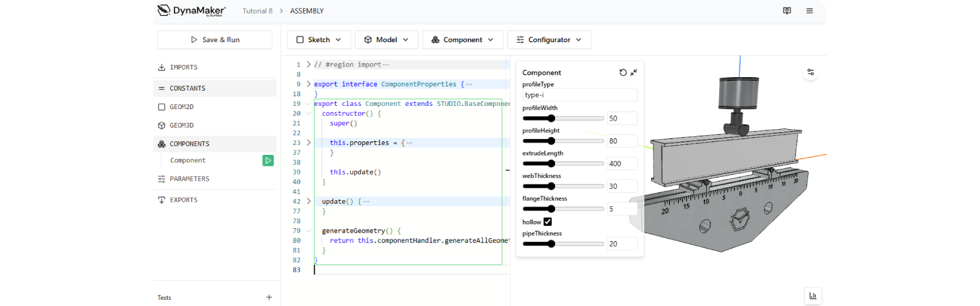
Task: Open the statistics chart icon
Action: 813,296
